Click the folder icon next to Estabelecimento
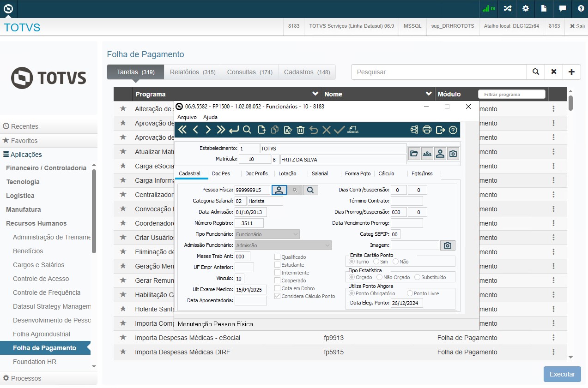 pos(414,154)
